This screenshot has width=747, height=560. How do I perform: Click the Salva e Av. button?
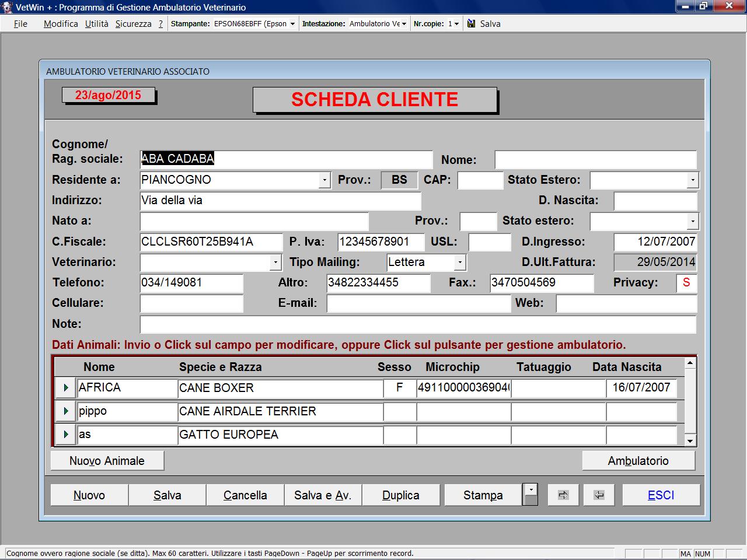point(323,495)
